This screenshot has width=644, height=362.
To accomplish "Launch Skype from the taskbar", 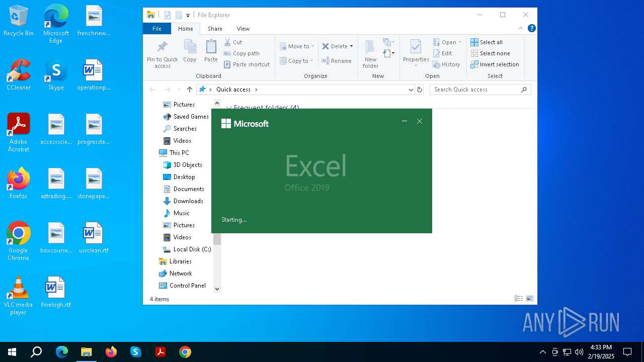I will (136, 352).
